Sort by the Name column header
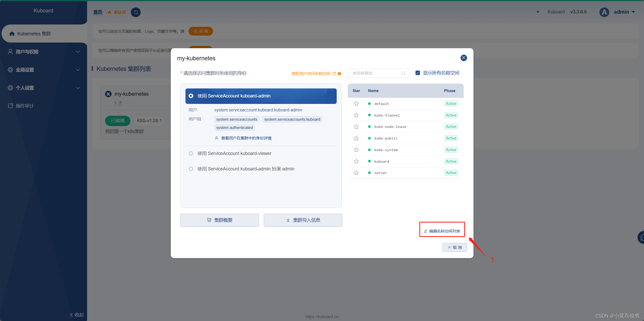 373,91
